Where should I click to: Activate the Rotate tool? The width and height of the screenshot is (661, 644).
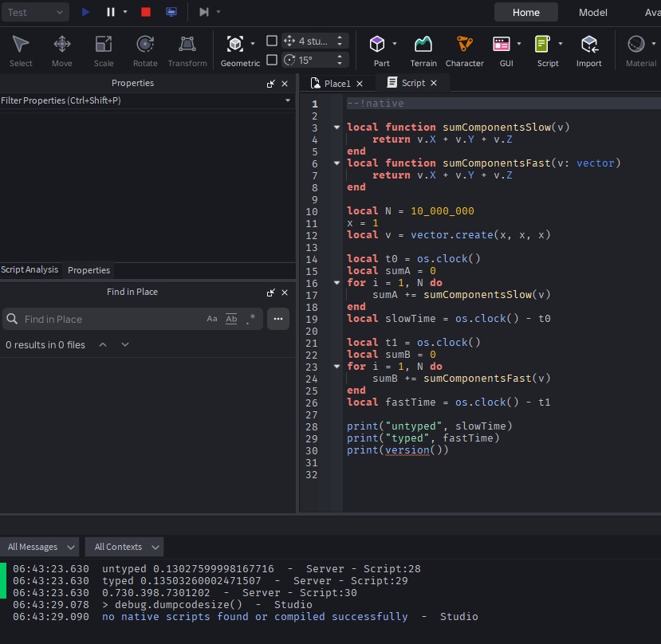[145, 51]
